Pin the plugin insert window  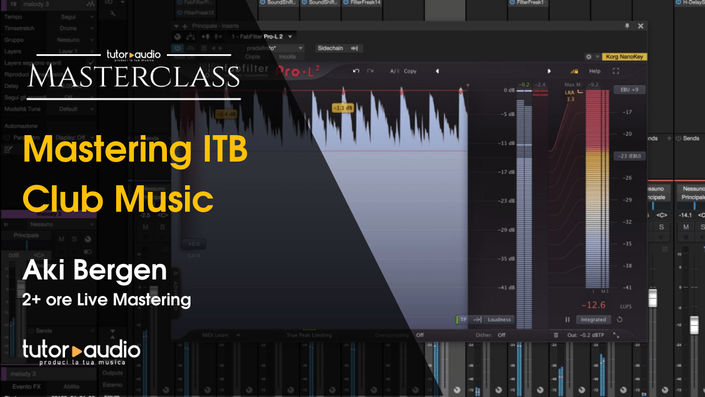(627, 26)
